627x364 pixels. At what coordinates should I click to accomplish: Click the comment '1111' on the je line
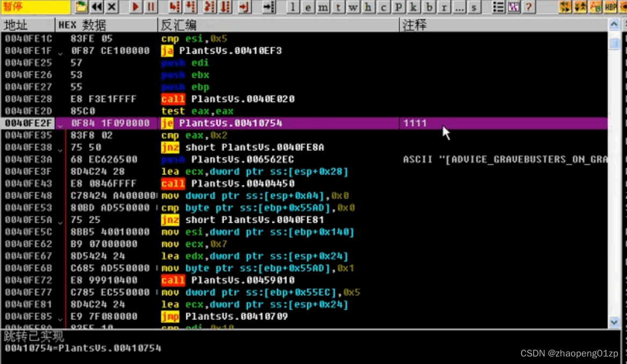coord(415,123)
